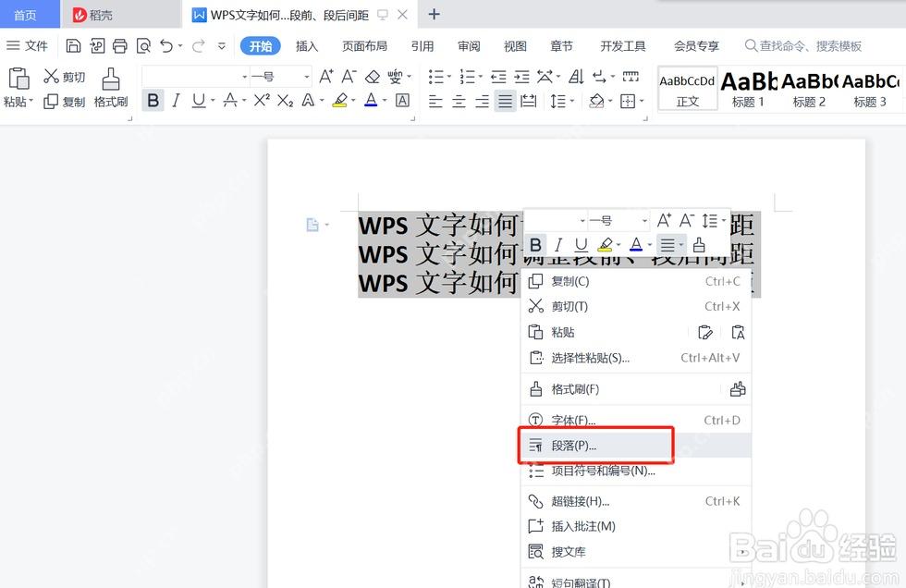Image resolution: width=906 pixels, height=588 pixels.
Task: Click the Phonetic Guide wén icon
Action: pos(396,76)
